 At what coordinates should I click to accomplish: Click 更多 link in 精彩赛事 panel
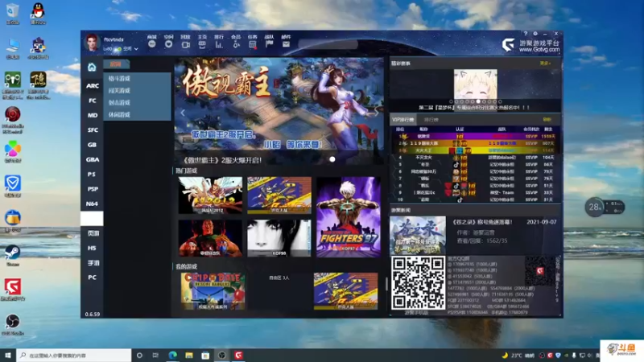[x=545, y=64]
